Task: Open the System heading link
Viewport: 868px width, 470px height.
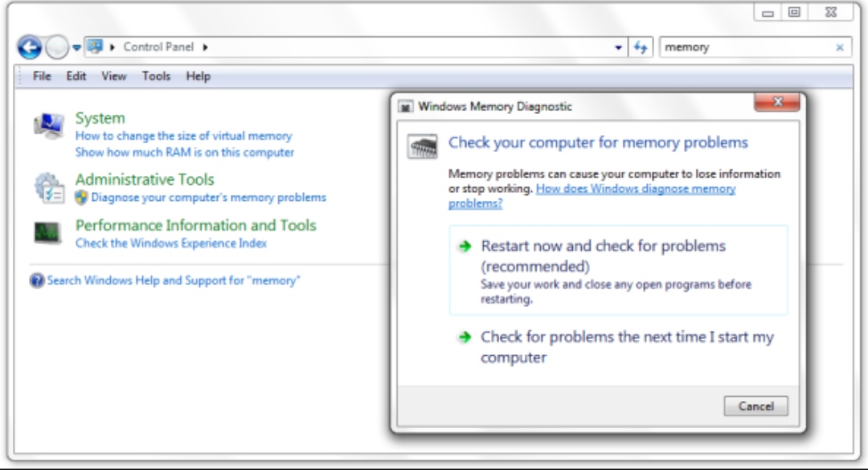Action: [x=100, y=118]
